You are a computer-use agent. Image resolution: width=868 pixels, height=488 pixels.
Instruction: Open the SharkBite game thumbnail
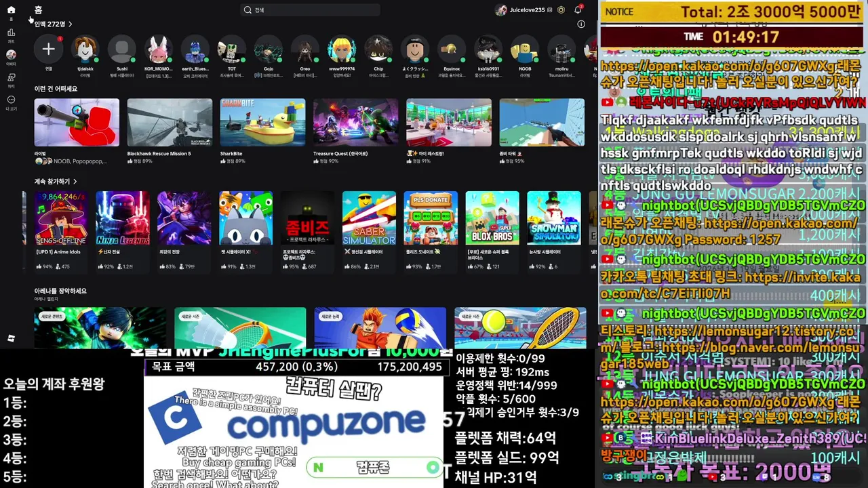(x=262, y=123)
